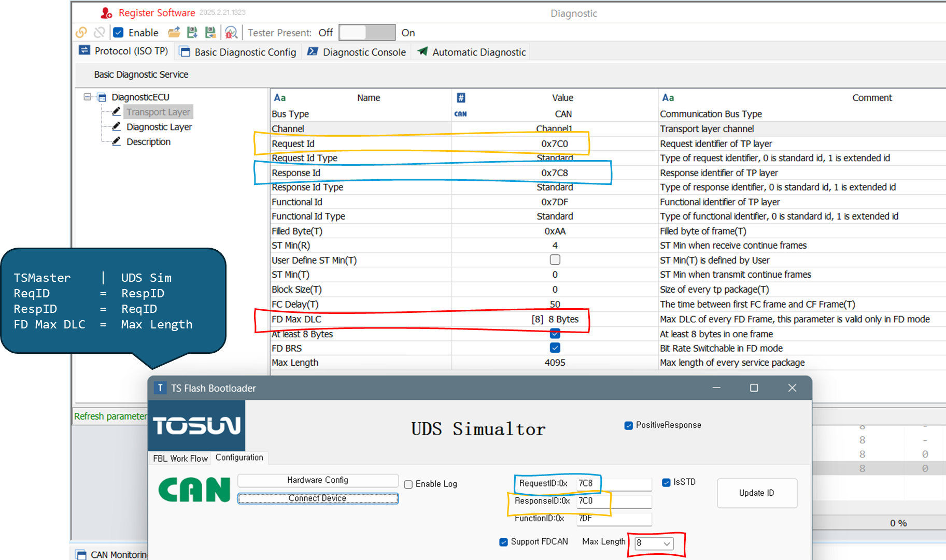Viewport: 946px width, 560px height.
Task: Click the Comment column header
Action: (x=872, y=97)
